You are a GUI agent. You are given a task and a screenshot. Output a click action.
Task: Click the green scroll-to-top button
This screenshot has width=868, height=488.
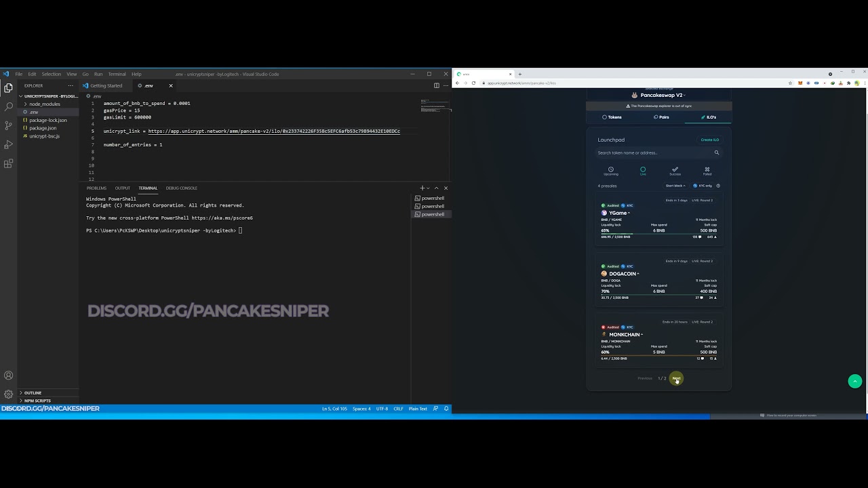click(855, 381)
